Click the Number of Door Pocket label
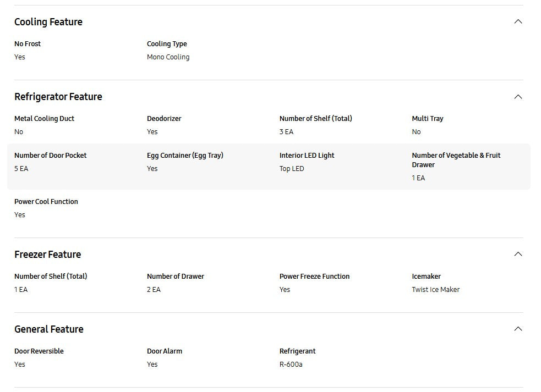 [x=51, y=156]
